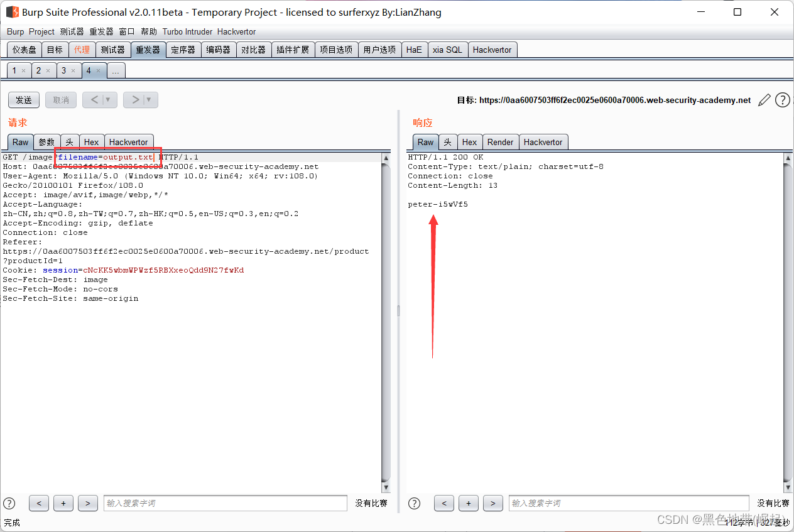Image resolution: width=794 pixels, height=532 pixels.
Task: Switch to the 插件扩展 tab
Action: pyautogui.click(x=293, y=50)
